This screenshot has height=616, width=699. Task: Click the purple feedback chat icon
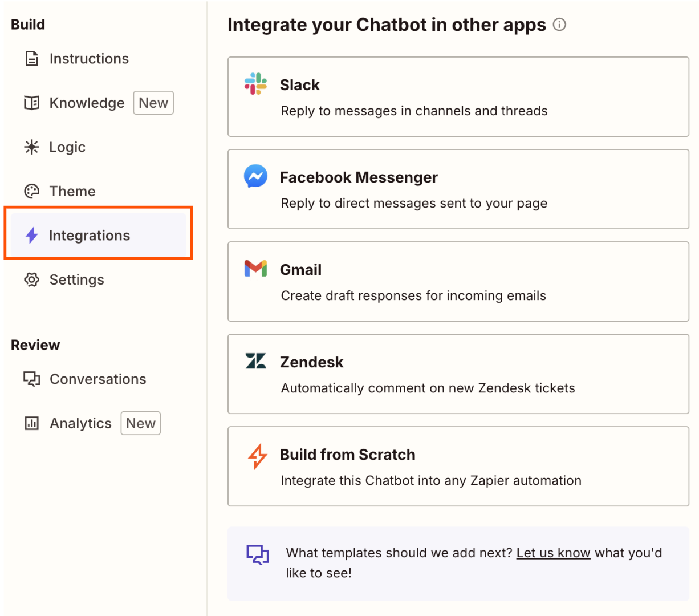pos(257,554)
